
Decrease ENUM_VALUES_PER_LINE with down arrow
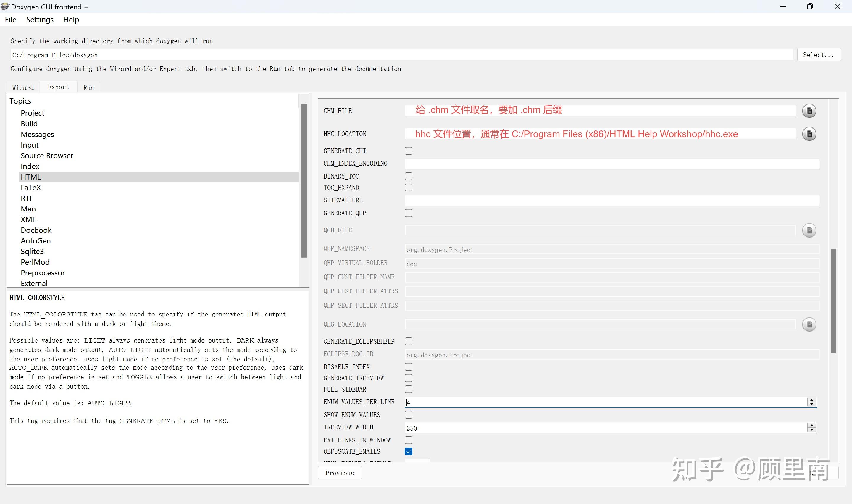point(811,404)
